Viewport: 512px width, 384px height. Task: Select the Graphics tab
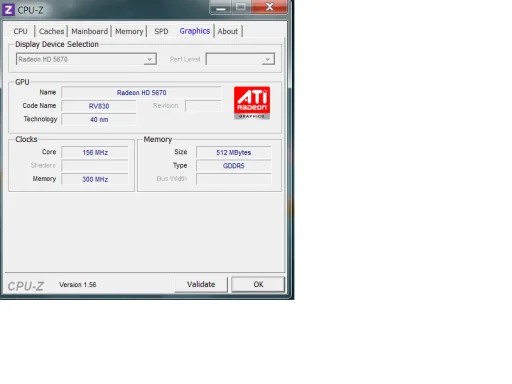pos(195,31)
